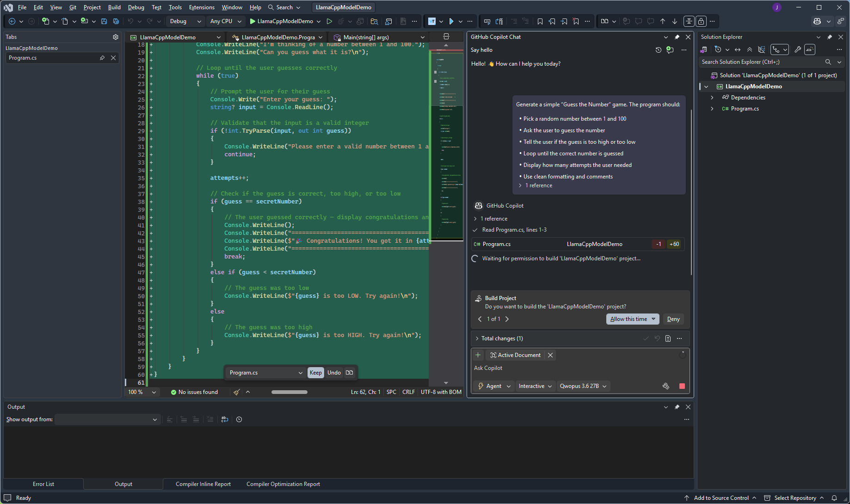The width and height of the screenshot is (850, 504).
Task: Click the toggle timestamp clock icon in Output
Action: [239, 419]
